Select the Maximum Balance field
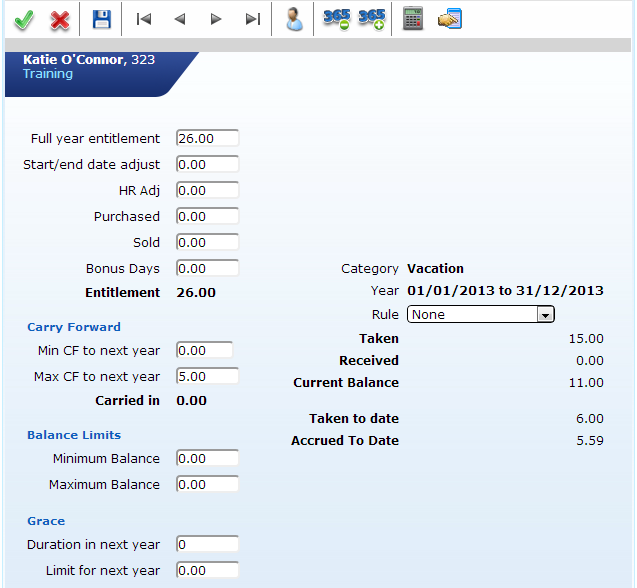Screen dimensions: 637x588 click(x=207, y=484)
